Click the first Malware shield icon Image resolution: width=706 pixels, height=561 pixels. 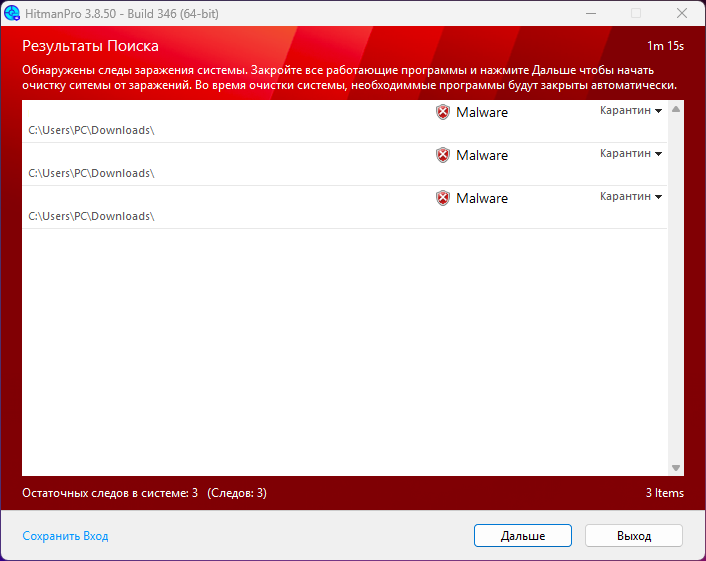443,112
